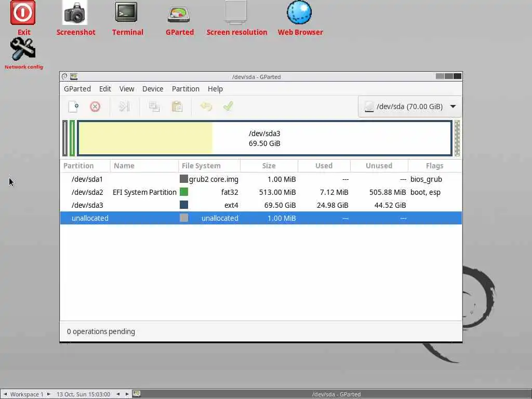Launch the Web Browser globe icon

point(299,12)
